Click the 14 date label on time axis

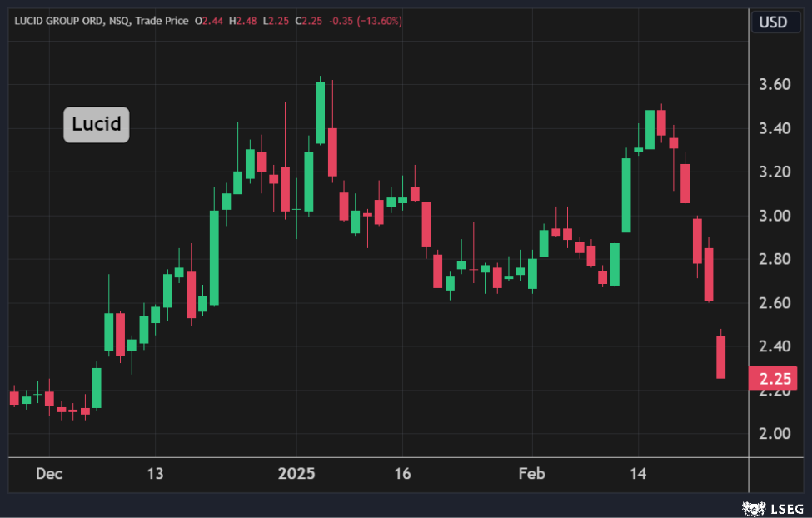coord(638,474)
